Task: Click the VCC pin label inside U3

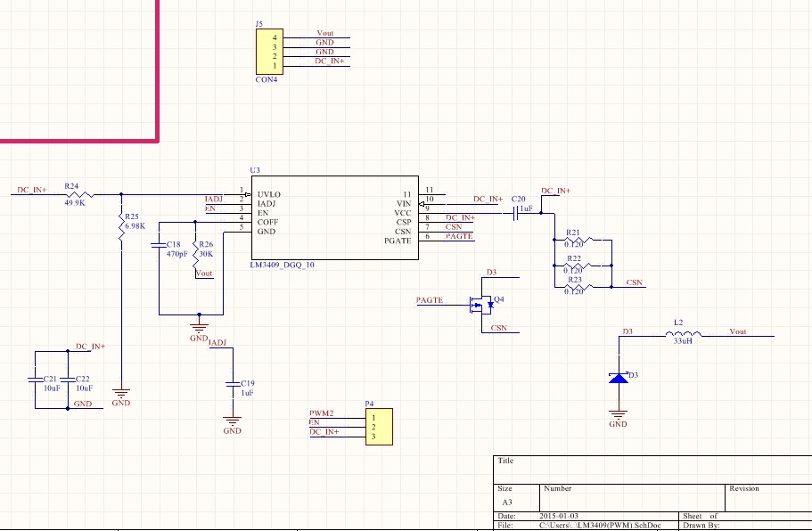Action: click(x=403, y=213)
